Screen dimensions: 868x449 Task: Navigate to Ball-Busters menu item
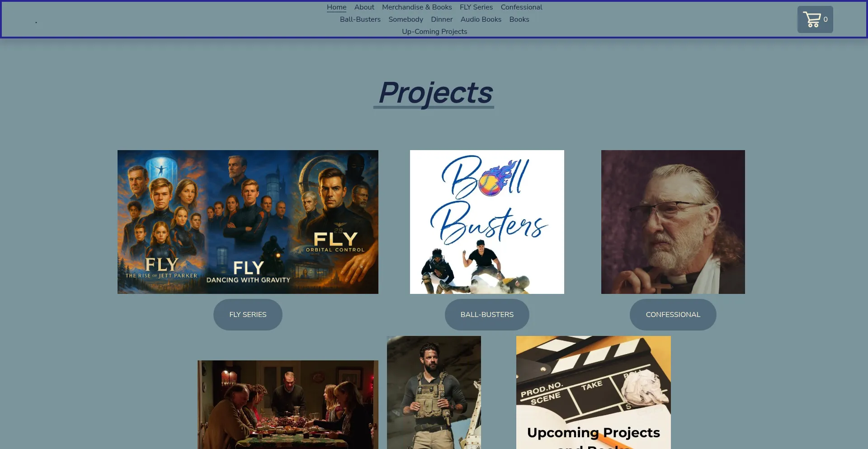tap(360, 19)
